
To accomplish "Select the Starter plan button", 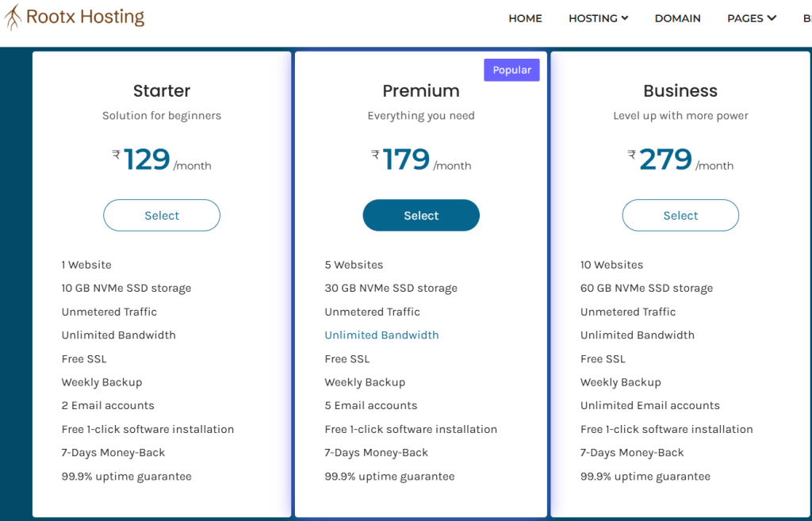I will pyautogui.click(x=162, y=216).
